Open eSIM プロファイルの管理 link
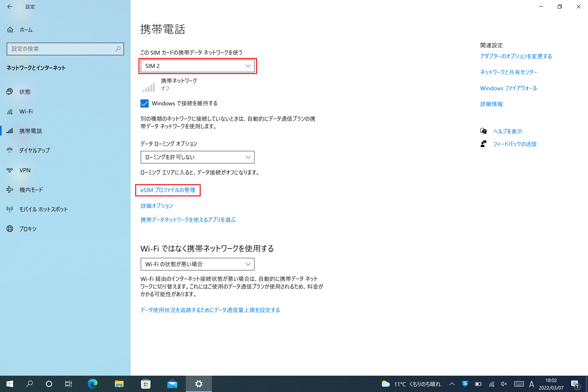The image size is (588, 392). click(x=168, y=190)
